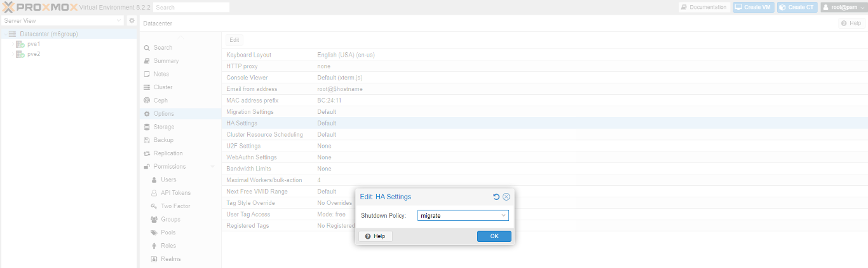Viewport: 868px width, 268px height.
Task: Reset the HA Settings dialog
Action: tap(496, 197)
